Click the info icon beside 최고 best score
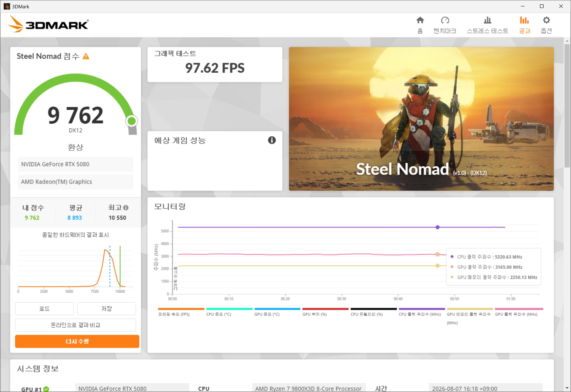571x392 pixels. 126,208
